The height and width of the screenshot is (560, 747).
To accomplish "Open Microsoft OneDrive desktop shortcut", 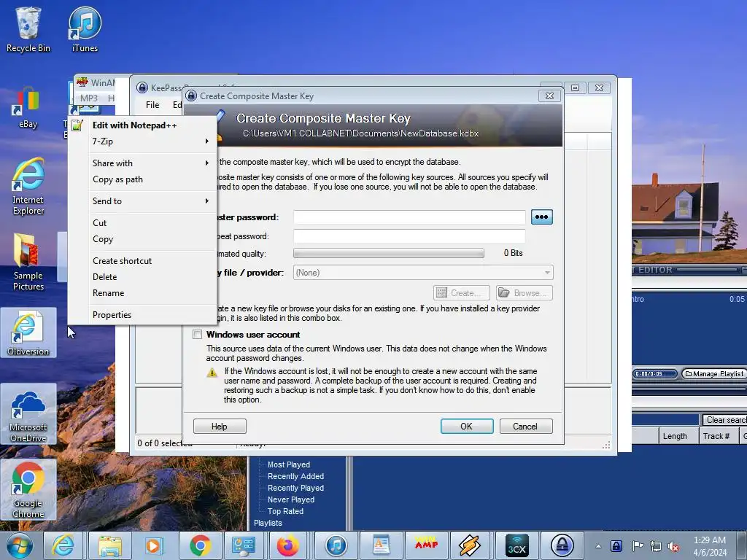I will 28,414.
